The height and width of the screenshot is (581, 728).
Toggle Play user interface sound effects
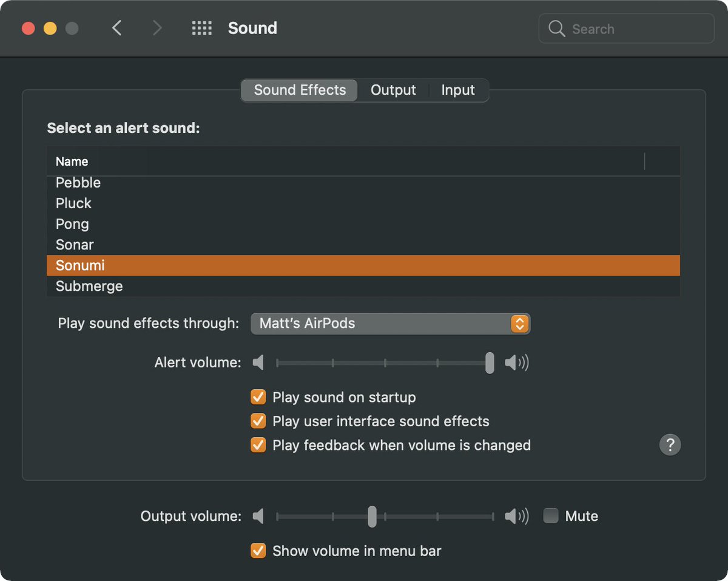[258, 421]
